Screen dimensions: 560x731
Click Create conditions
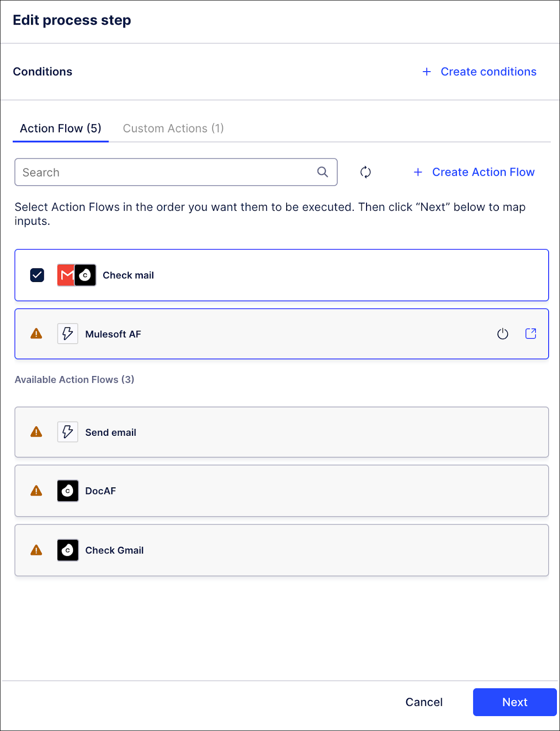tap(479, 72)
